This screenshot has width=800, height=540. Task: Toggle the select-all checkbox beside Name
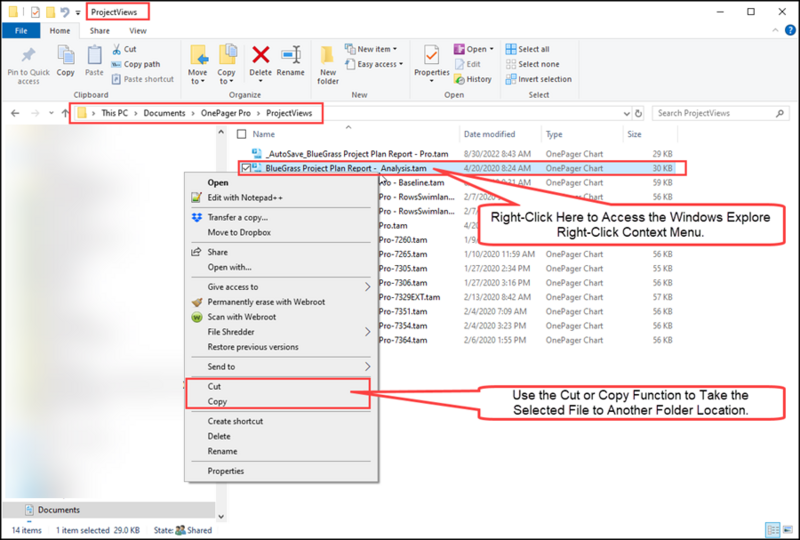242,134
